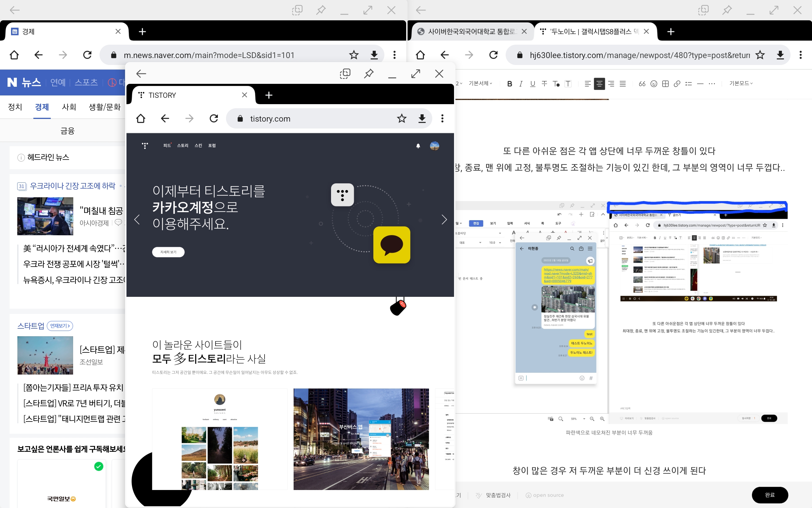The height and width of the screenshot is (508, 812).
Task: Click the notification bell on Tistory page
Action: (x=418, y=146)
